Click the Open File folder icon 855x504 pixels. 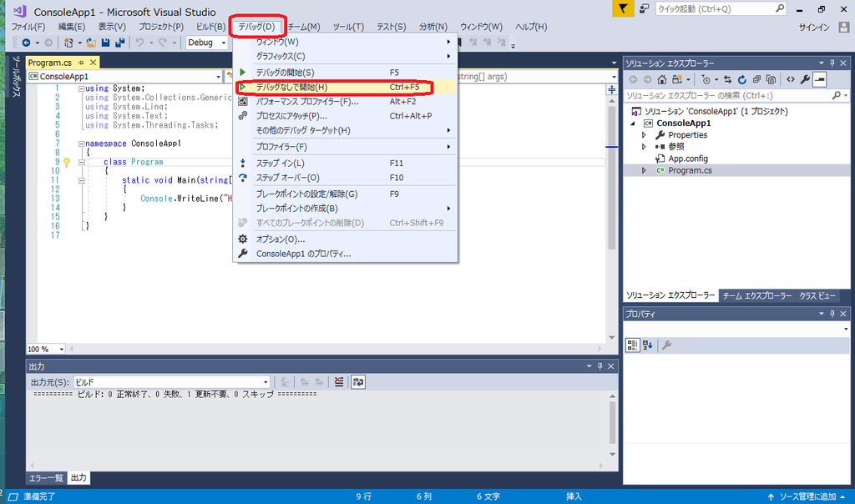(91, 43)
